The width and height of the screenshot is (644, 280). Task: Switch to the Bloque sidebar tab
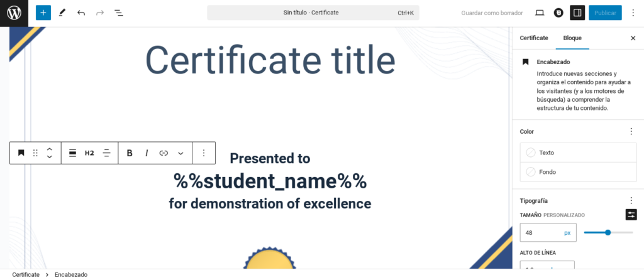[572, 38]
